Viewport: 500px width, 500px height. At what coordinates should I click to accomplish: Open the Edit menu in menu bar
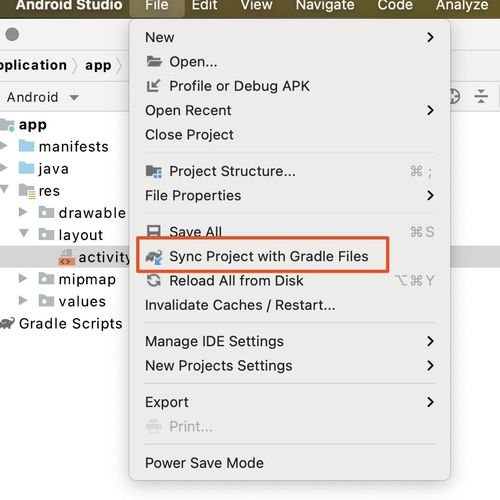205,6
